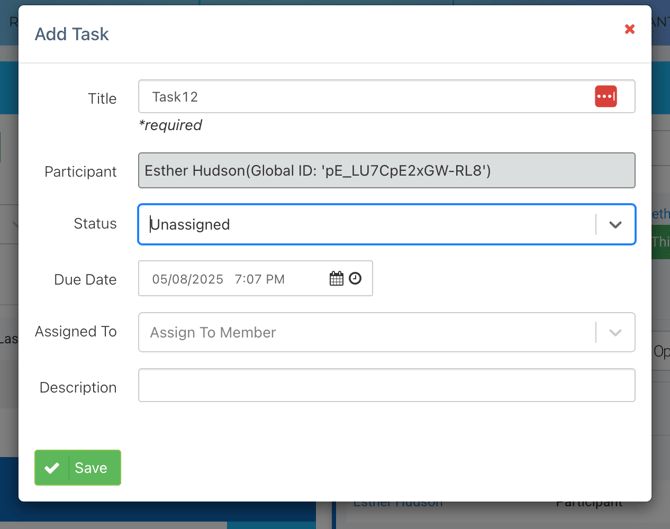Close the Add Task dialog with the red X
The image size is (670, 529).
pyautogui.click(x=629, y=29)
